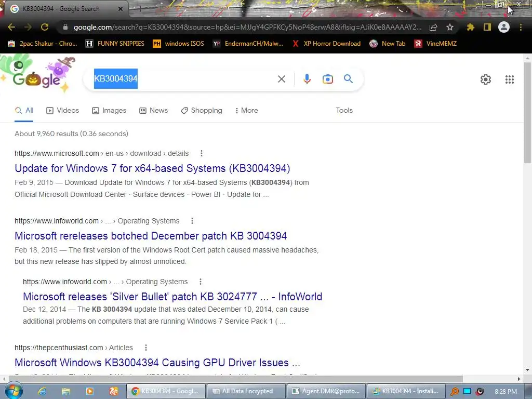Open the windows ISOS bookmark
Viewport: 532px width, 399px height.
coord(179,44)
